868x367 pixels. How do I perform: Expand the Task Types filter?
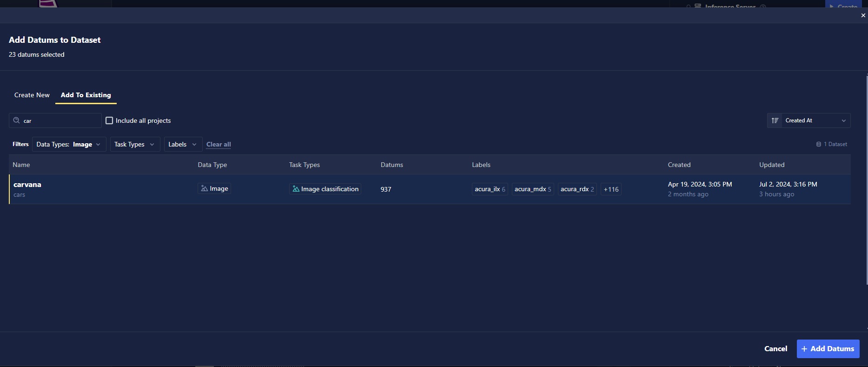click(x=135, y=144)
